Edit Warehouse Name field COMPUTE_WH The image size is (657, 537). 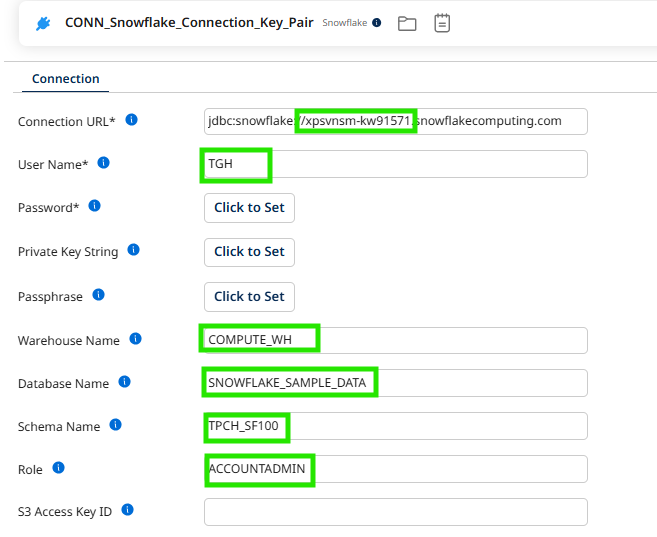pyautogui.click(x=396, y=340)
